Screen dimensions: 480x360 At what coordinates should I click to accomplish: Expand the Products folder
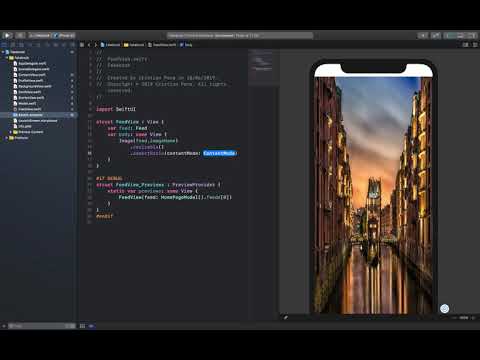point(7,138)
